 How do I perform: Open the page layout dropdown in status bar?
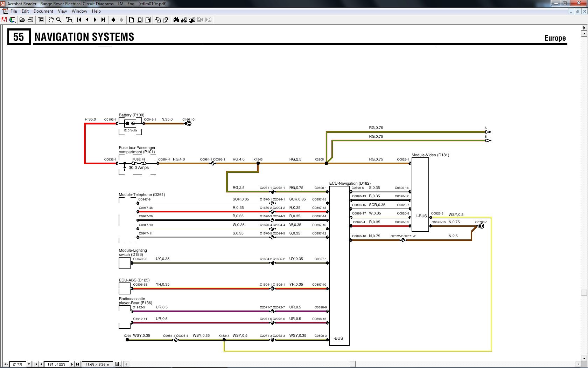pos(118,364)
